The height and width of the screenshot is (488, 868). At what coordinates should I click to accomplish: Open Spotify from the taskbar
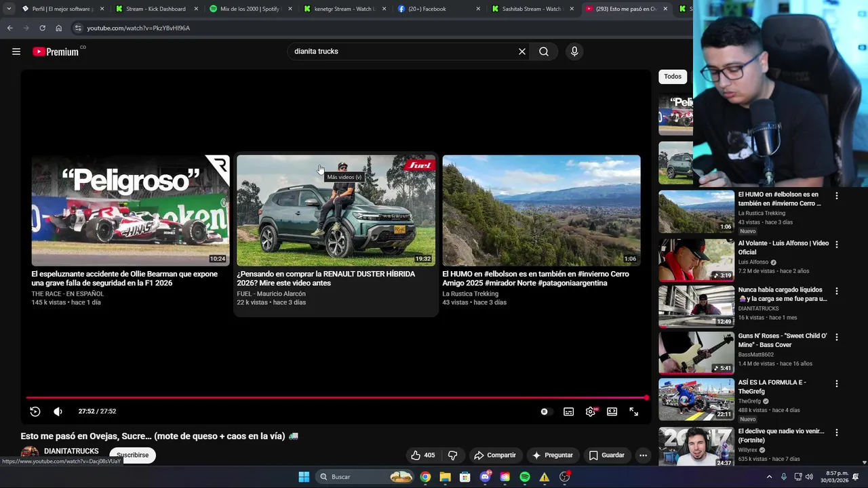(x=525, y=476)
